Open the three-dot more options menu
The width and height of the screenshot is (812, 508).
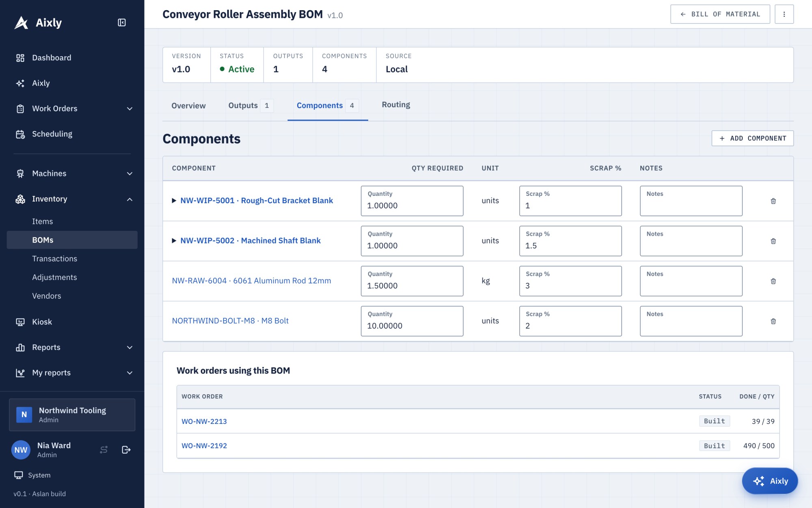tap(784, 14)
